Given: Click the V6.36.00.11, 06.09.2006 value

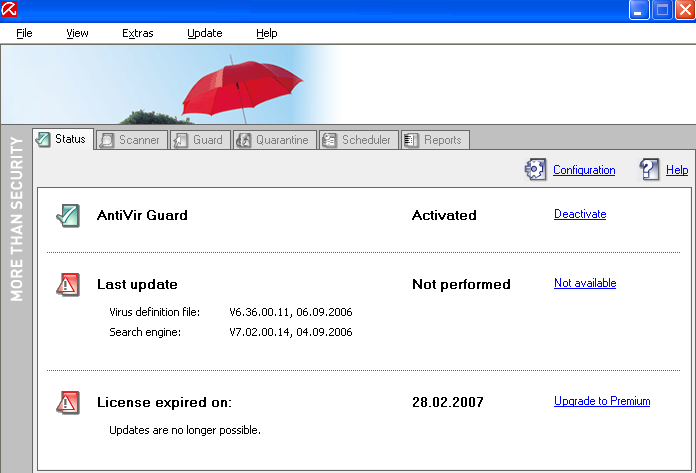Looking at the screenshot, I should point(291,312).
